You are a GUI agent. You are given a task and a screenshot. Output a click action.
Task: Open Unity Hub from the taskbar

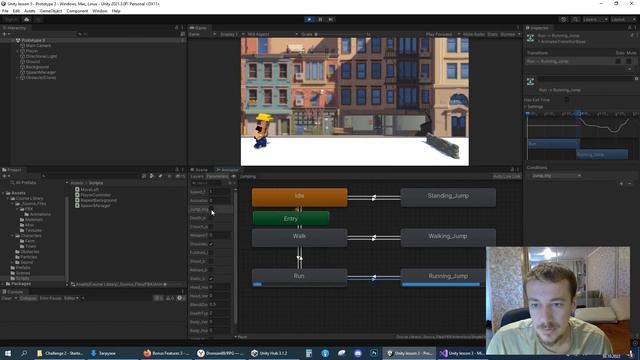[x=269, y=353]
